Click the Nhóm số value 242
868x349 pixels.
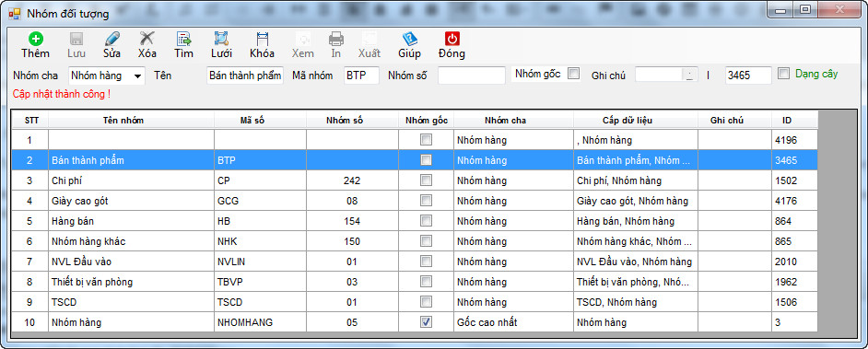click(x=352, y=180)
